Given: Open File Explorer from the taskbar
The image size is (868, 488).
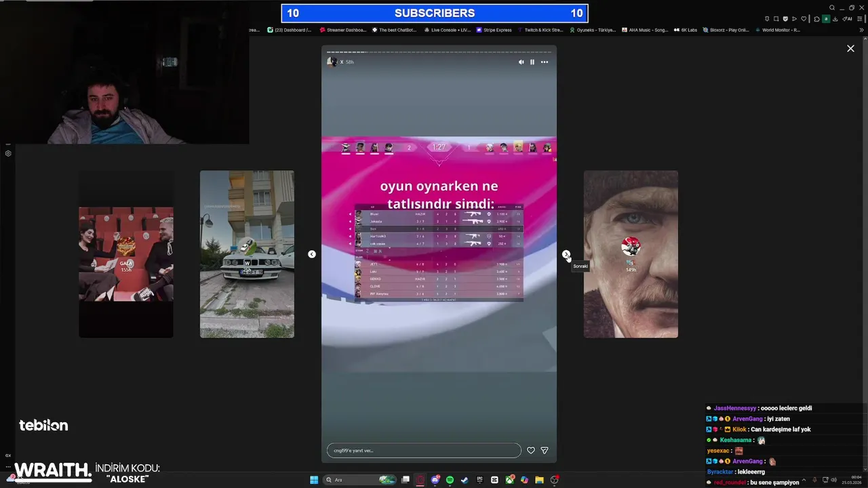Looking at the screenshot, I should coord(539,480).
